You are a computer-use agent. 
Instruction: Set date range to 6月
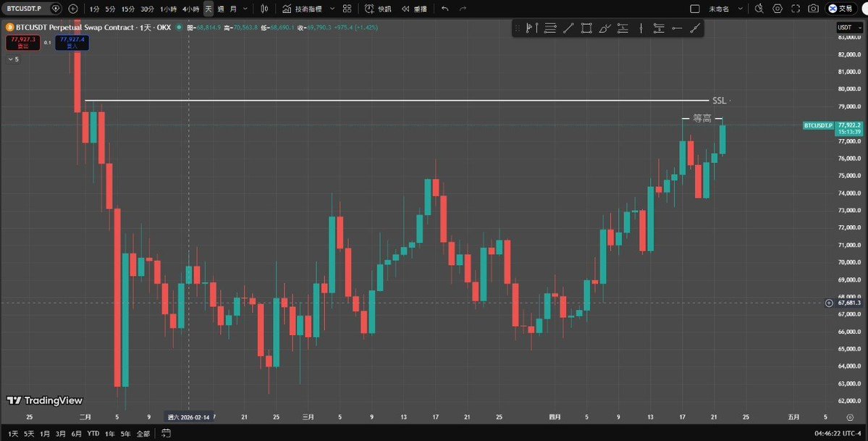(x=77, y=434)
